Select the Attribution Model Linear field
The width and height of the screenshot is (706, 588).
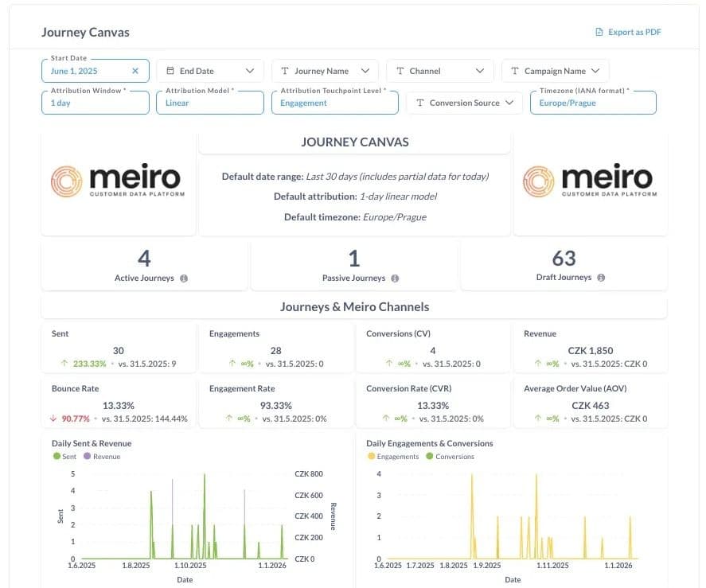(209, 103)
